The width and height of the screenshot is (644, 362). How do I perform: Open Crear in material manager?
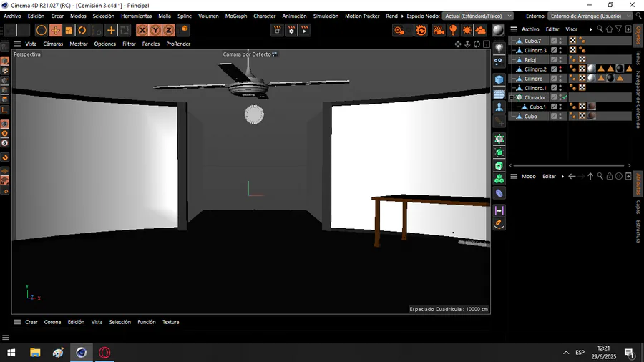pos(31,322)
